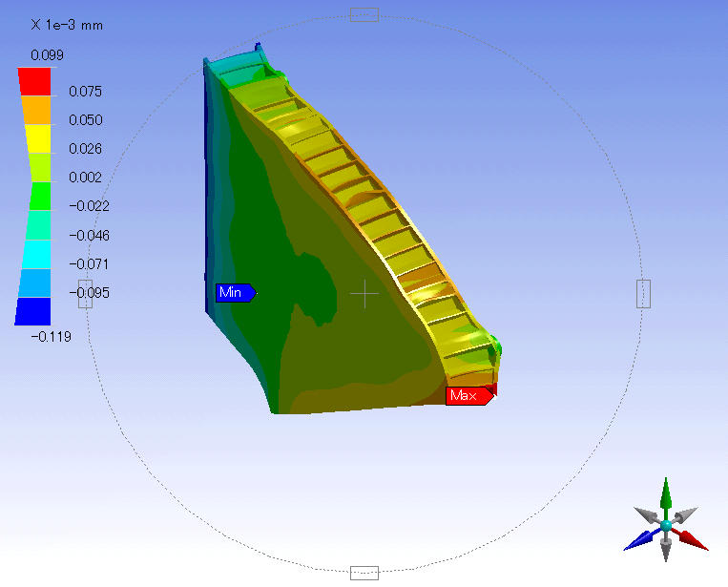Click the right rotation handle rectangle

[x=643, y=294]
